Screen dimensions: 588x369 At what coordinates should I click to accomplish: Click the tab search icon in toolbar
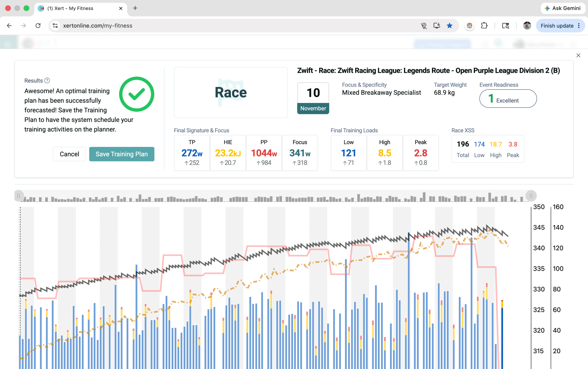505,26
